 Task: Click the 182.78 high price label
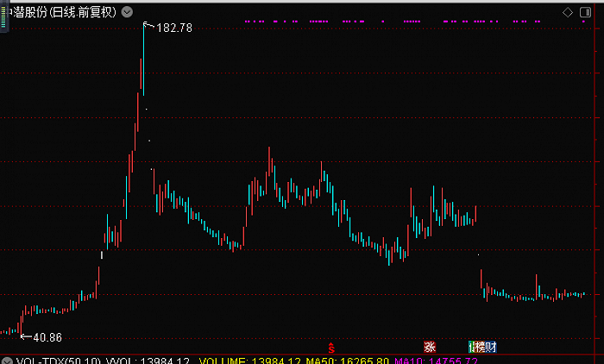(x=174, y=28)
